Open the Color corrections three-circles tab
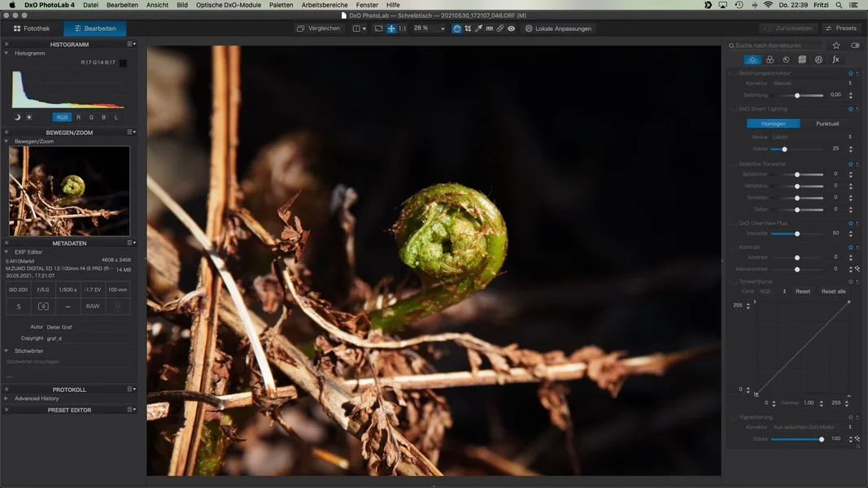Screen dimensions: 868x488 pos(770,59)
